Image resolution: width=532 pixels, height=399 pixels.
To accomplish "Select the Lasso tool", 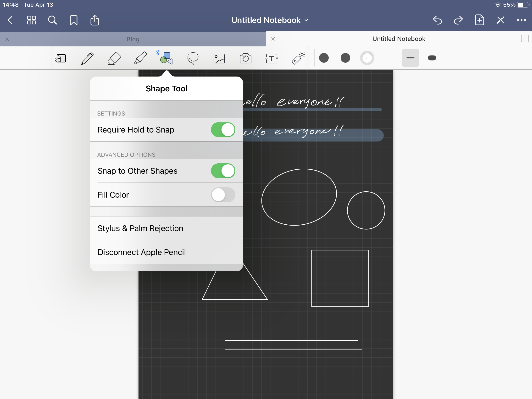I will pyautogui.click(x=193, y=58).
